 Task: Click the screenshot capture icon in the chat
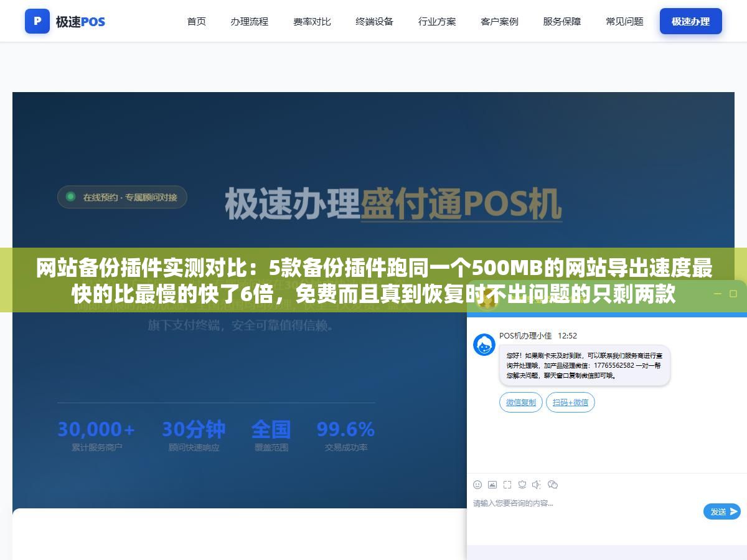click(x=507, y=484)
